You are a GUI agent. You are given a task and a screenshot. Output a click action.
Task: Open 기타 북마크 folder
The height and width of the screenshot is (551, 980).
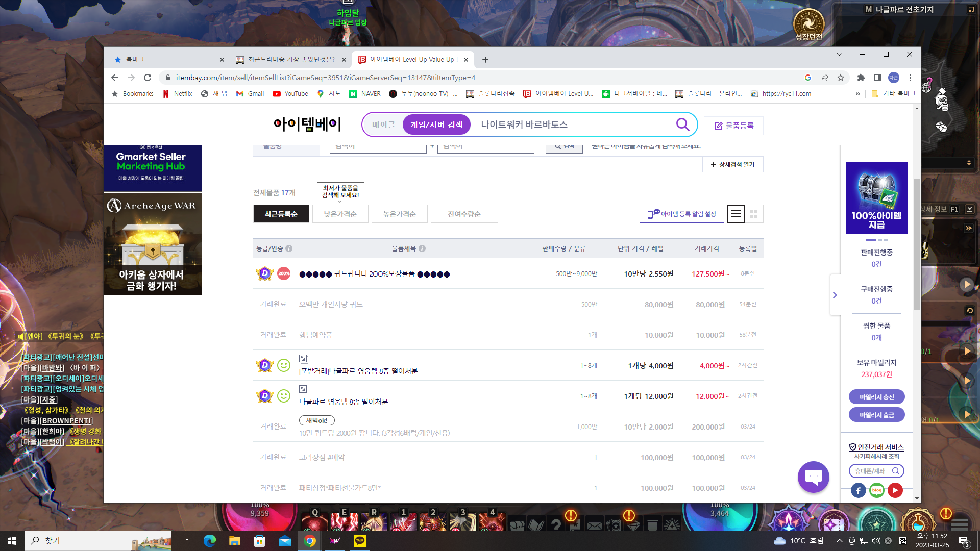[x=893, y=94]
